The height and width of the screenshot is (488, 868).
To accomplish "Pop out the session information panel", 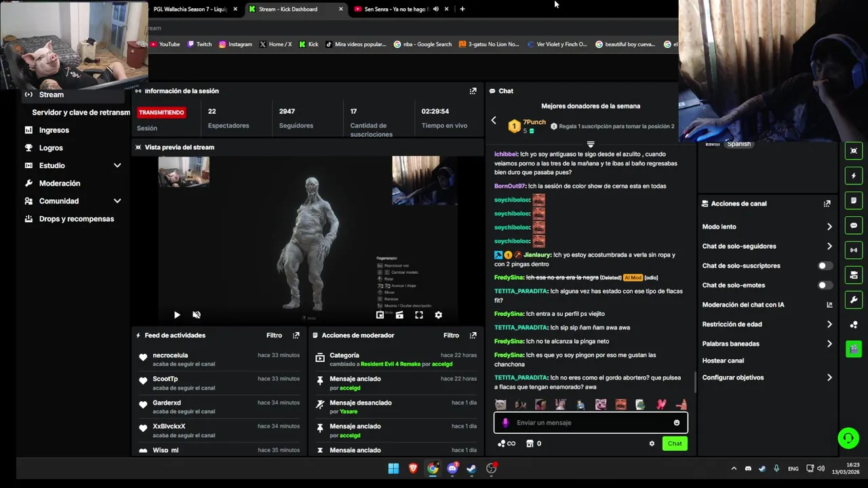I will (473, 91).
